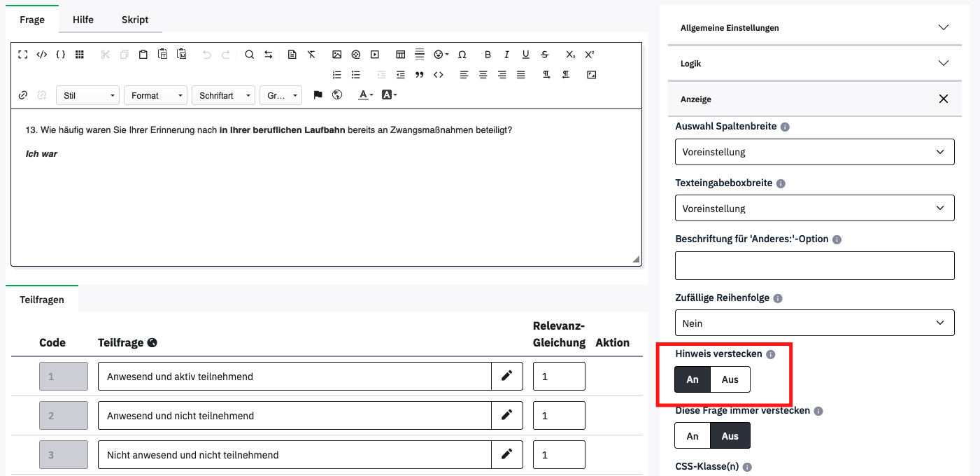This screenshot has width=980, height=476.
Task: Set 'Hinweis verstecken' to Aus
Action: click(730, 379)
